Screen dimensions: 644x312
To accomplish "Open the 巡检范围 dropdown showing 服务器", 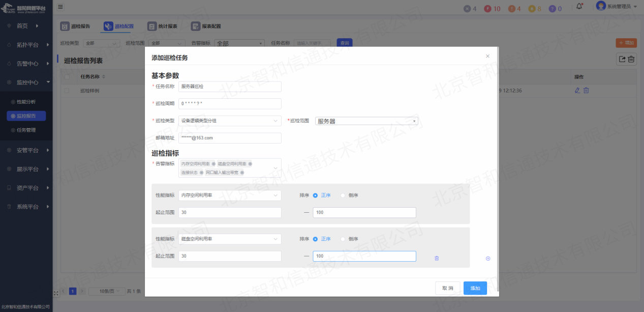I will [366, 121].
